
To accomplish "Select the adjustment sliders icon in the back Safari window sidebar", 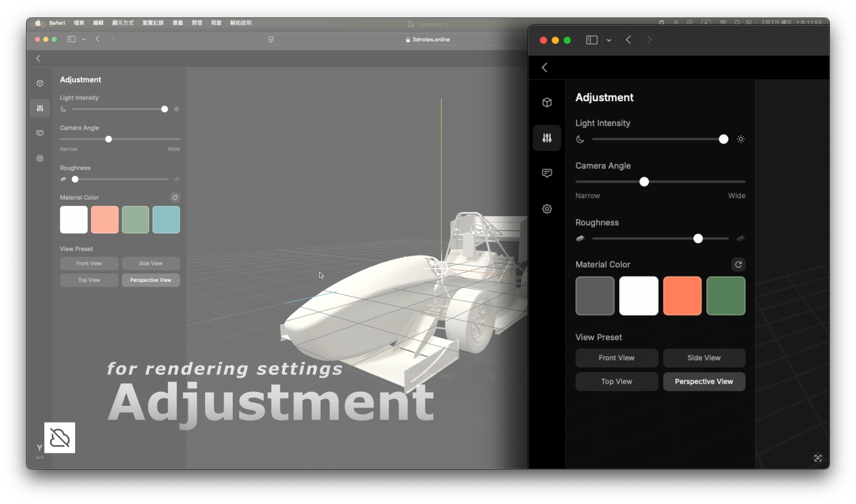I will point(40,108).
